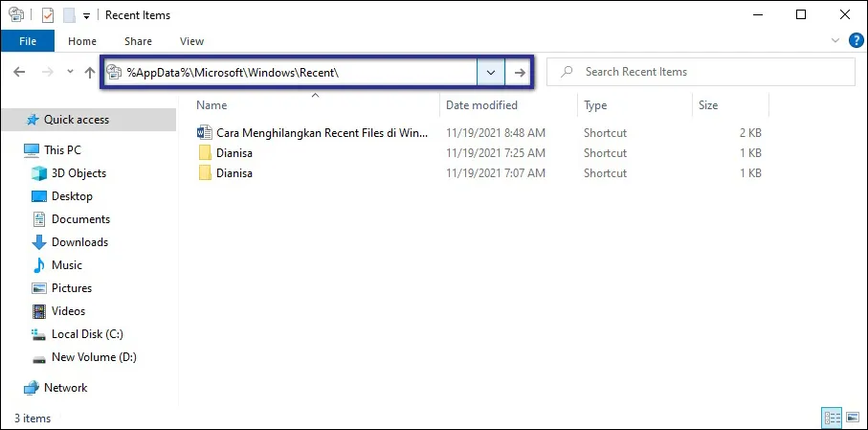
Task: Click the date 11/19/2021 8:48 AM
Action: pos(496,133)
